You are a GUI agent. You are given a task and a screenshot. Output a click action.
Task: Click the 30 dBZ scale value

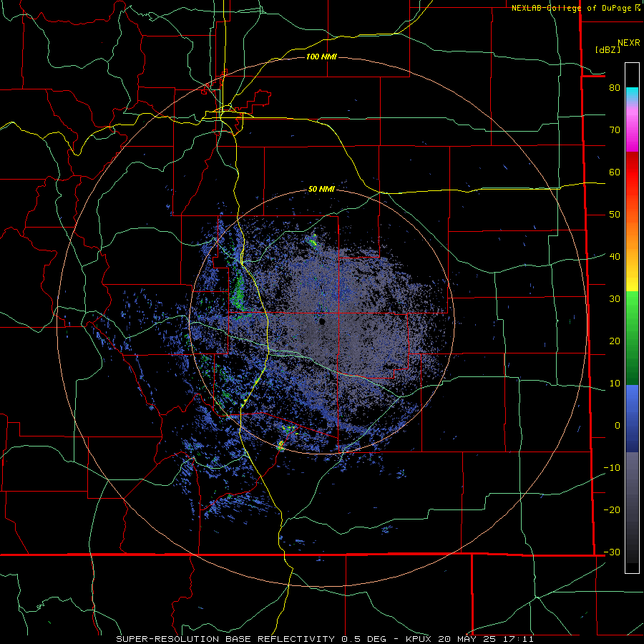coord(615,299)
